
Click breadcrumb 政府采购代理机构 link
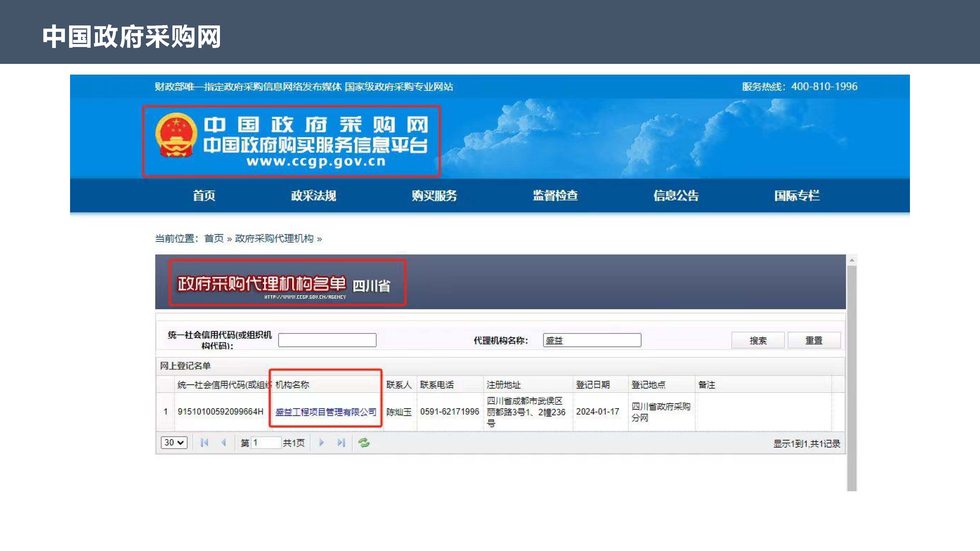[x=274, y=238]
